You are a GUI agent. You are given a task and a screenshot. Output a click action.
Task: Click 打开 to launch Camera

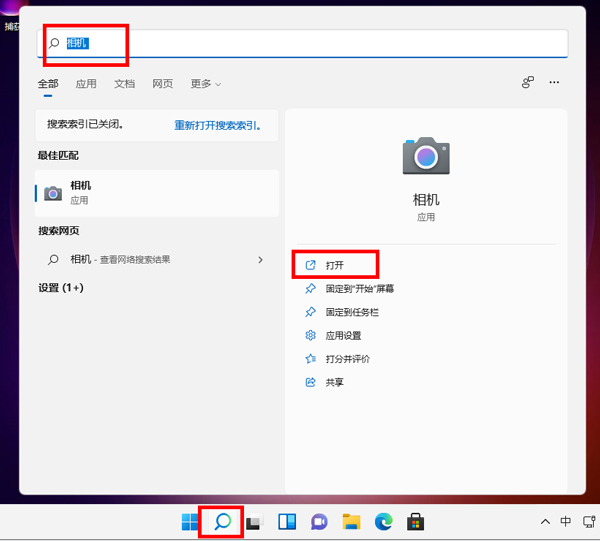pyautogui.click(x=335, y=265)
